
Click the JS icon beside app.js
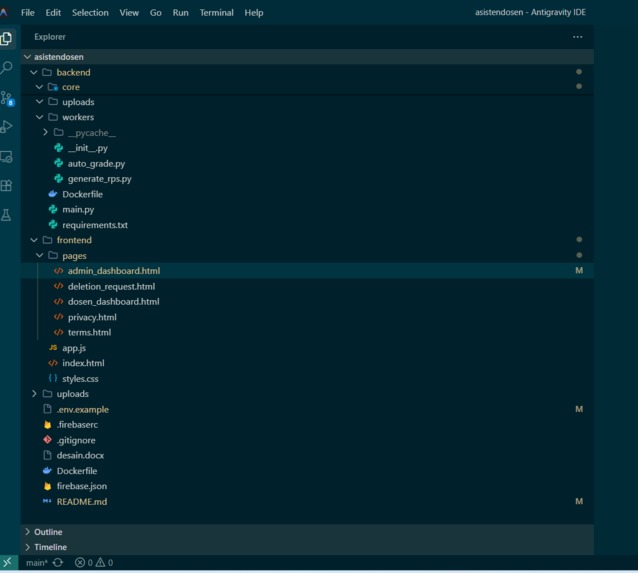[x=53, y=348]
